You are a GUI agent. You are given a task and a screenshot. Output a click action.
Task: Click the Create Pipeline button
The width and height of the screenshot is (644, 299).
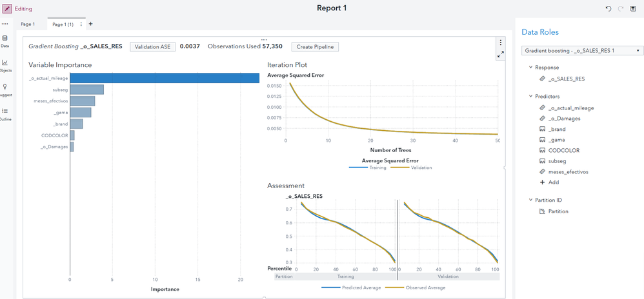[315, 46]
